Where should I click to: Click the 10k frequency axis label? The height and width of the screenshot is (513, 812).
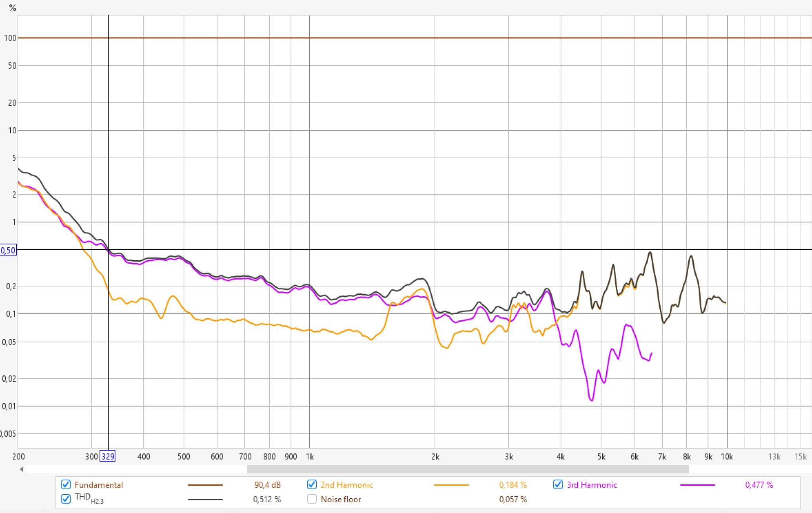pos(727,457)
